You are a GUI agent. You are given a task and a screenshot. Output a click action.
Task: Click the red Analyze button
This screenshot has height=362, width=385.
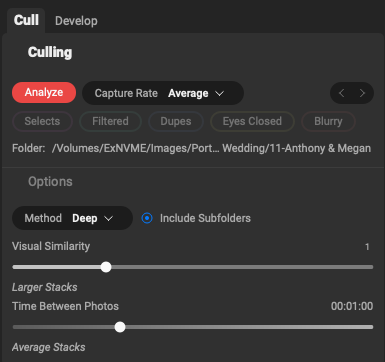pos(44,93)
